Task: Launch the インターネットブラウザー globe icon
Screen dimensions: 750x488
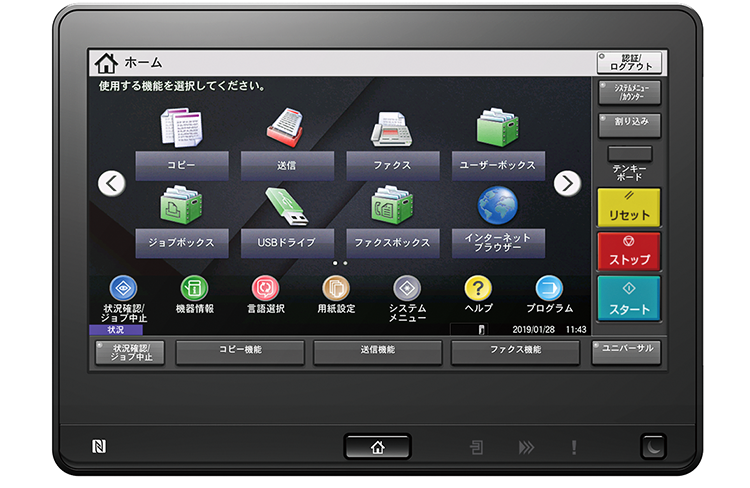Action: click(497, 206)
